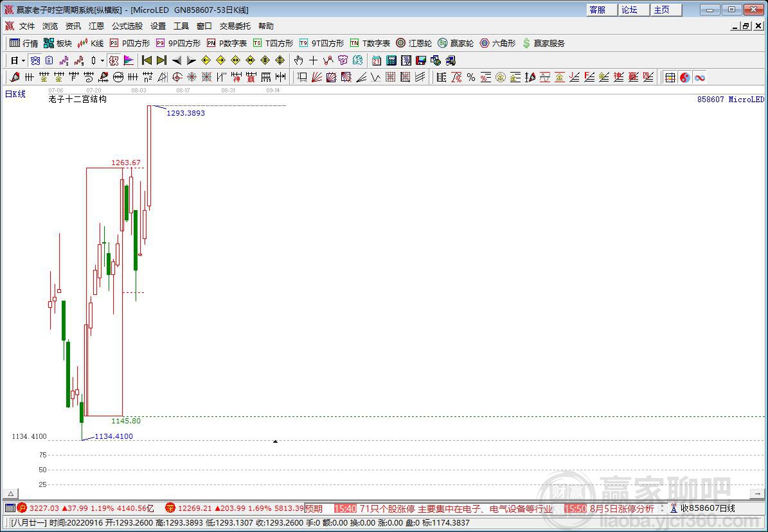The image size is (768, 532).
Task: Click the news ticker up/down stepper arrows
Action: point(662,509)
